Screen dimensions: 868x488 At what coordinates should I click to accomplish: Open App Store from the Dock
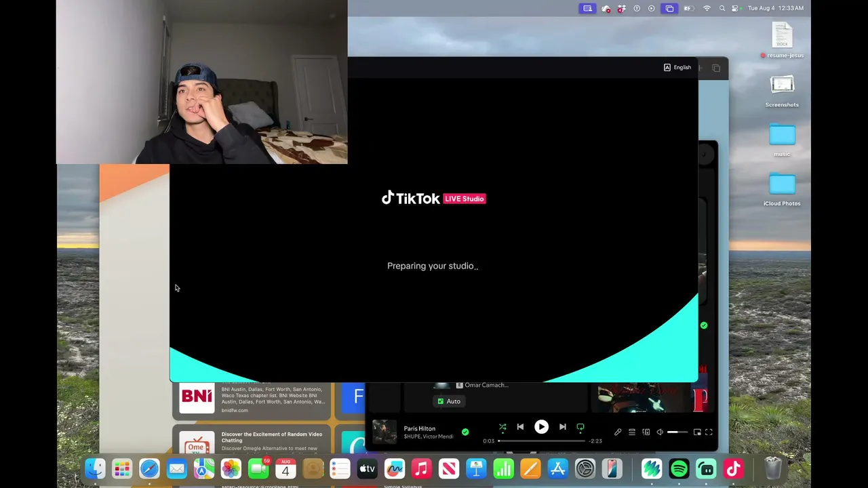557,468
